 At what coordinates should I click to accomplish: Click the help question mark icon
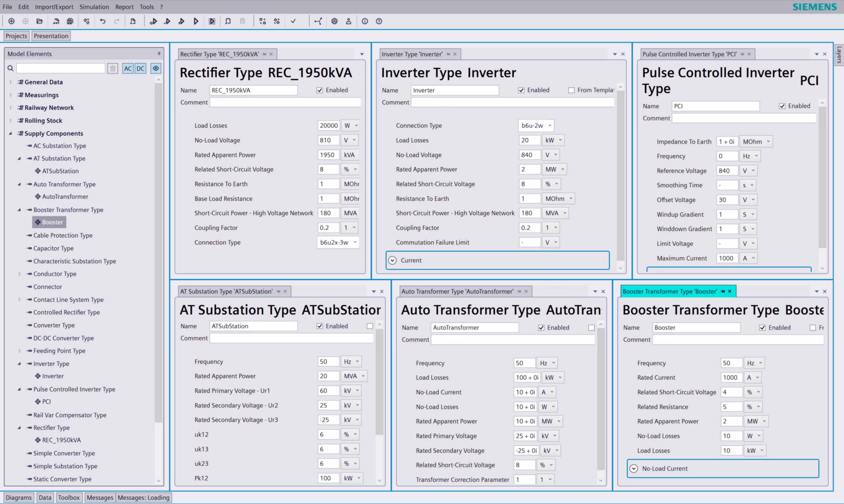point(379,21)
